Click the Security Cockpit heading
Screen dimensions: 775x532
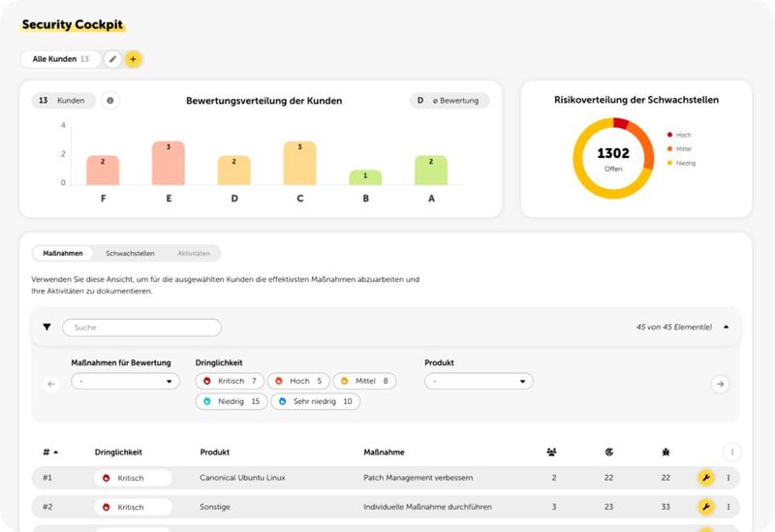click(73, 25)
